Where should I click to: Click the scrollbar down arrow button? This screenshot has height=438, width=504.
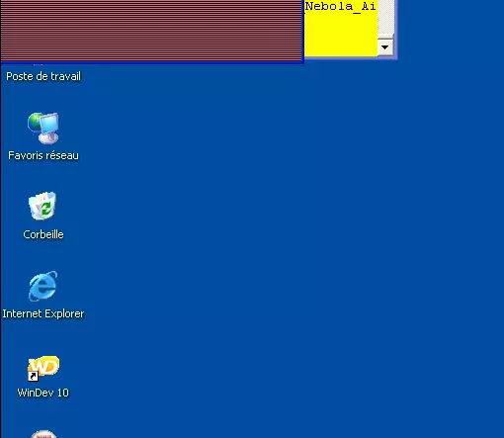pyautogui.click(x=384, y=47)
